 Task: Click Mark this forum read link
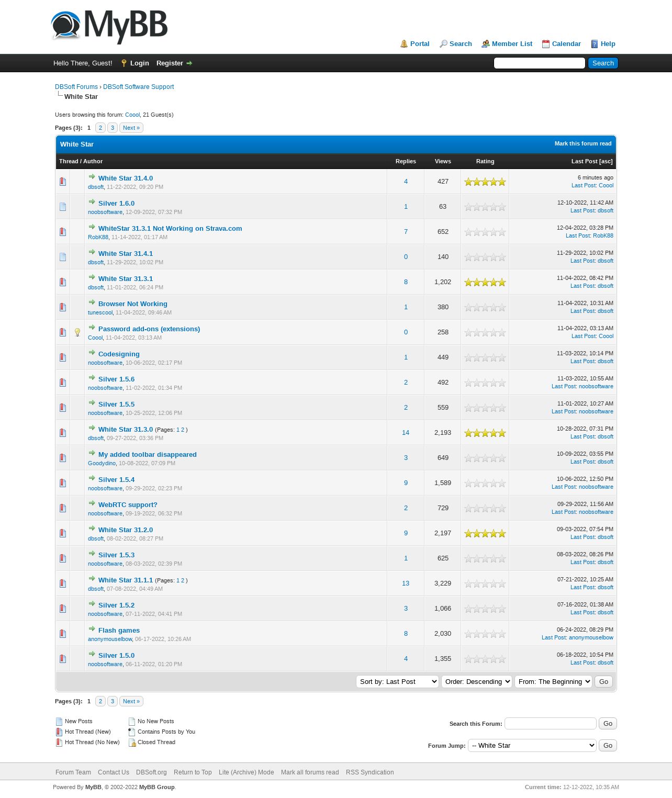[x=583, y=143]
